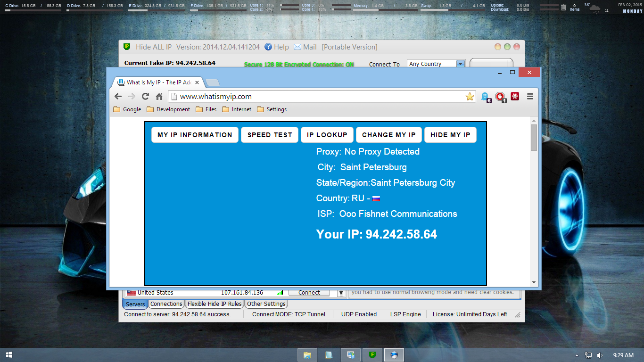Click the Hide ALL IP shield logo
The width and height of the screenshot is (644, 362).
(x=127, y=47)
